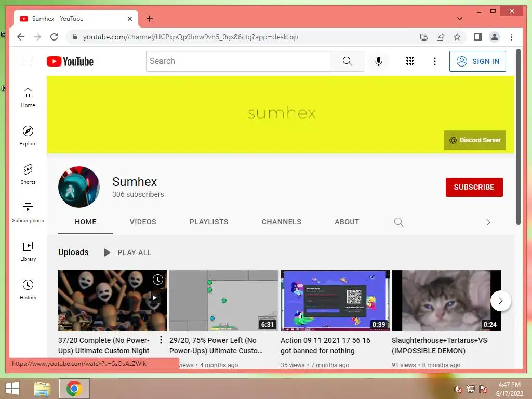The image size is (532, 399).
Task: Close the Sumhex - YouTube tab
Action: pos(129,19)
